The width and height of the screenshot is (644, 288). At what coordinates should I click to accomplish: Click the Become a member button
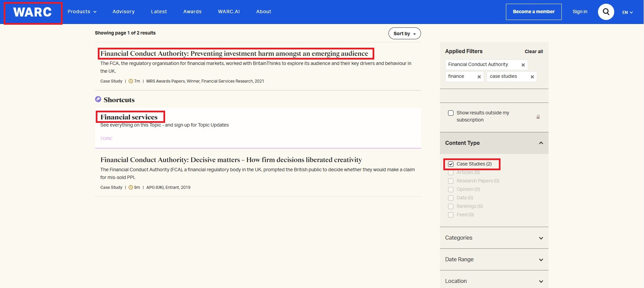click(x=533, y=12)
